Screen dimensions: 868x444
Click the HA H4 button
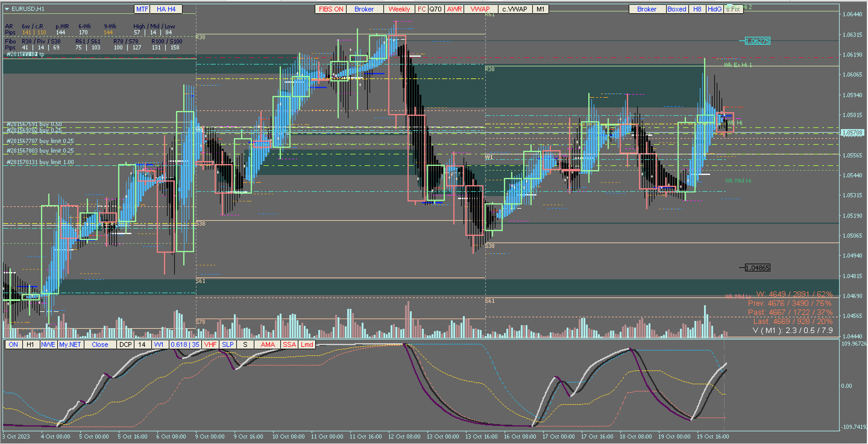click(166, 9)
